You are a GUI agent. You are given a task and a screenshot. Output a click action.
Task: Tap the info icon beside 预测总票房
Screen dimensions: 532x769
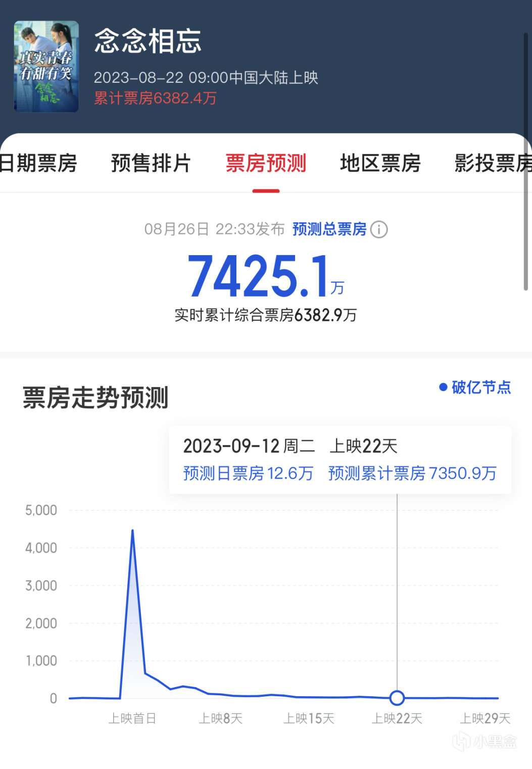[379, 229]
